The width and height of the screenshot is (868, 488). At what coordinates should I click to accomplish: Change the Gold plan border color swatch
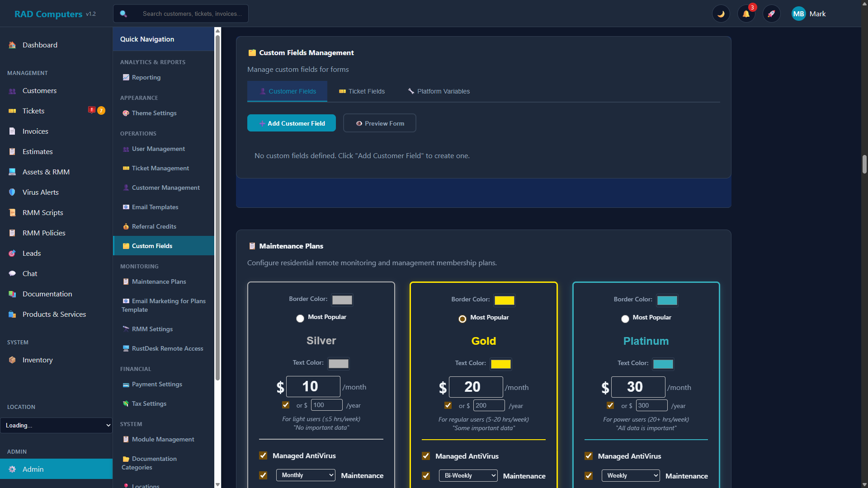(505, 300)
